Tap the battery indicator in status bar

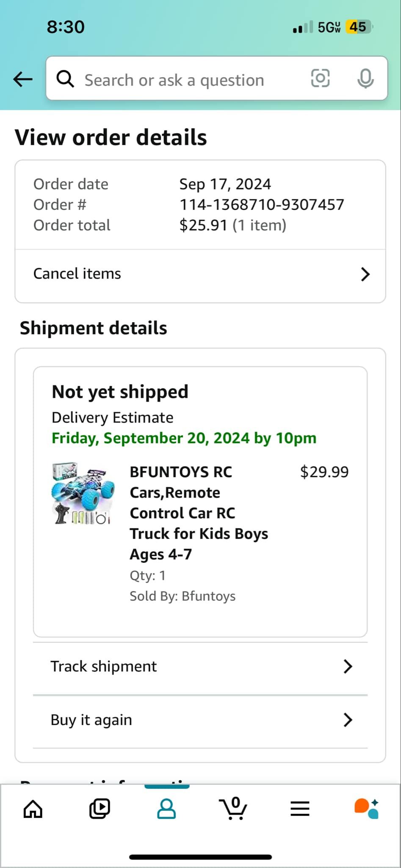358,27
